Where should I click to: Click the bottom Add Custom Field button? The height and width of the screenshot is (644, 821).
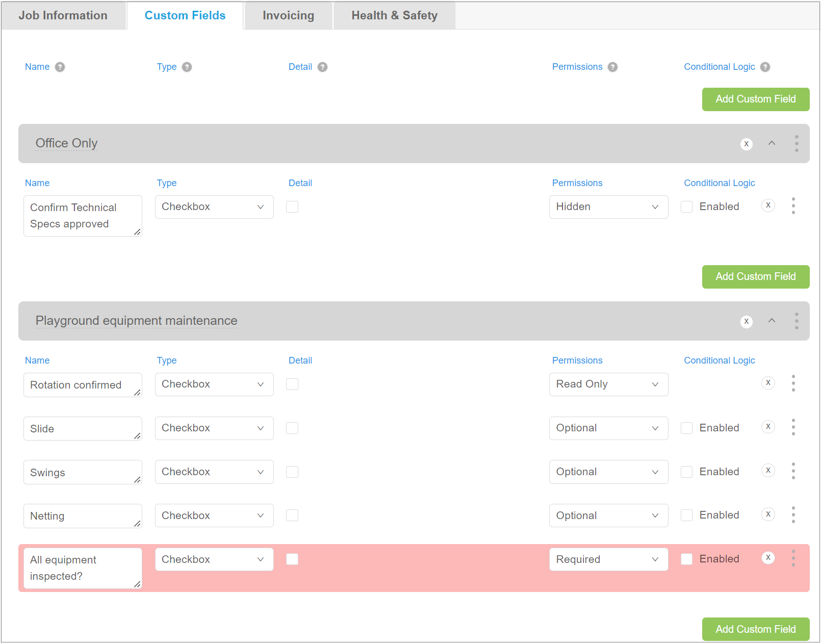pyautogui.click(x=755, y=629)
